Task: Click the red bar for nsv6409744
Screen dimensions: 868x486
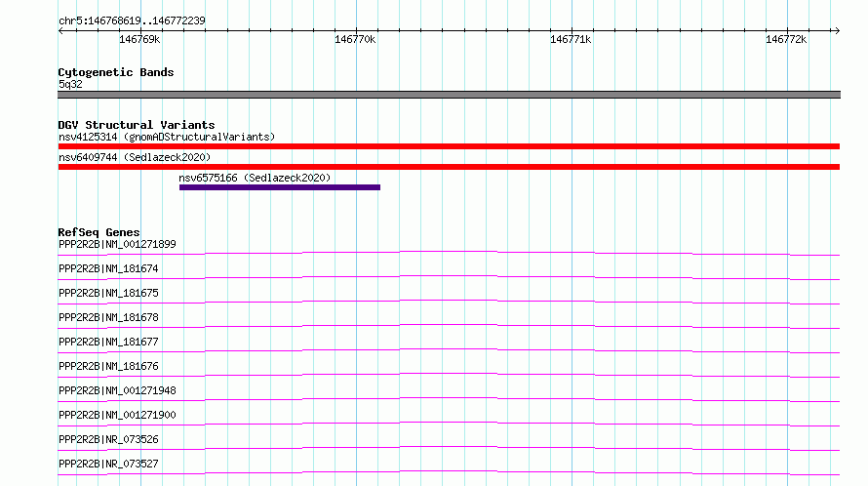Action: point(449,167)
